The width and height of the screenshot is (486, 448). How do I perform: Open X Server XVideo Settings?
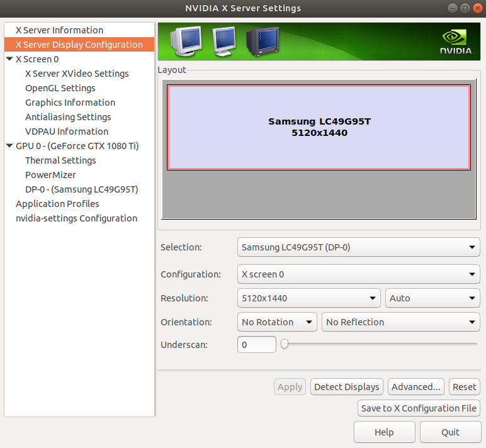[77, 74]
